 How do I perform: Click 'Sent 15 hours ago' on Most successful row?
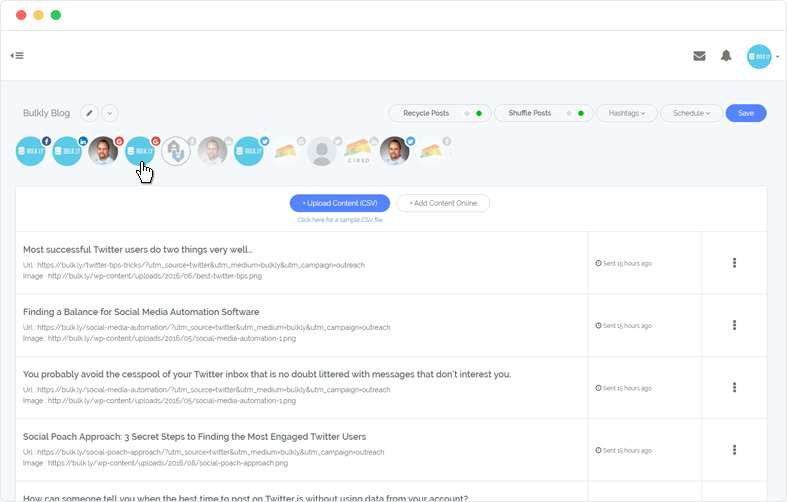tap(623, 264)
